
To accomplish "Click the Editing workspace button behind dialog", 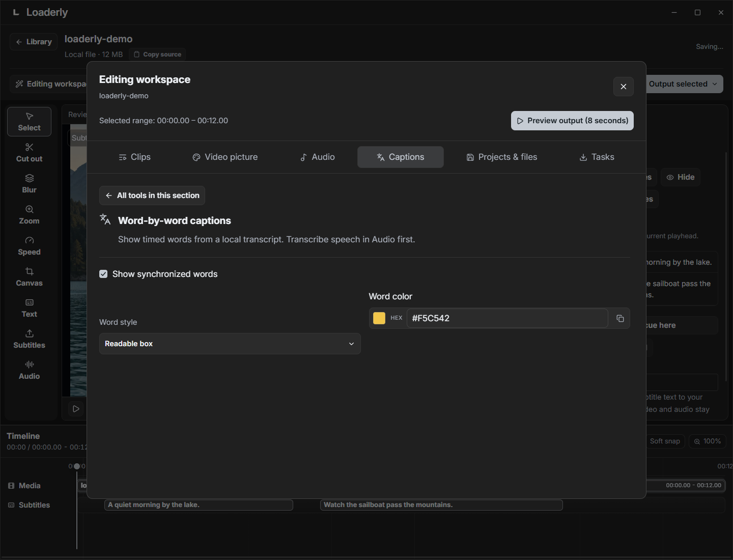I will tap(49, 84).
